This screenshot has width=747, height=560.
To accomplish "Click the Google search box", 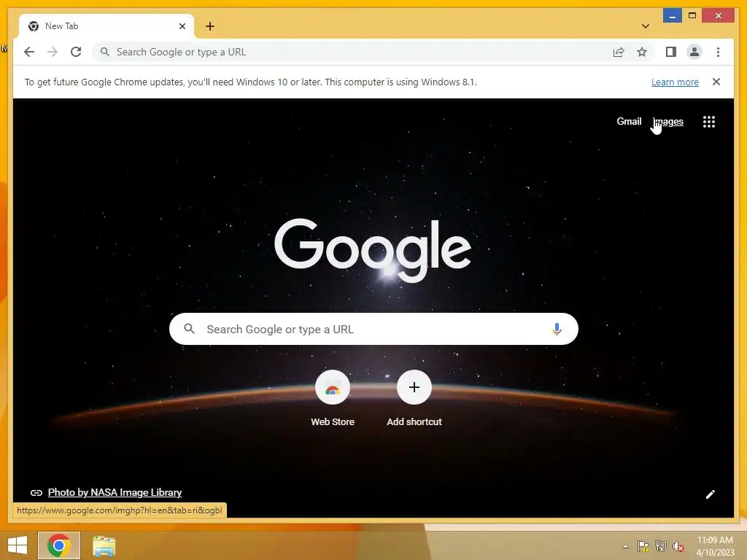I will coord(373,329).
